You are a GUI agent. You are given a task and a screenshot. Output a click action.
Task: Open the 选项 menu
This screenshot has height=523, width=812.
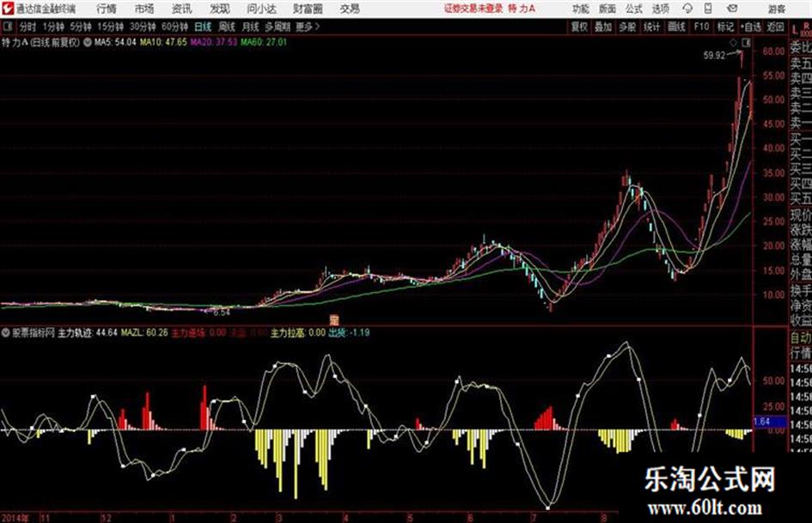pos(661,9)
